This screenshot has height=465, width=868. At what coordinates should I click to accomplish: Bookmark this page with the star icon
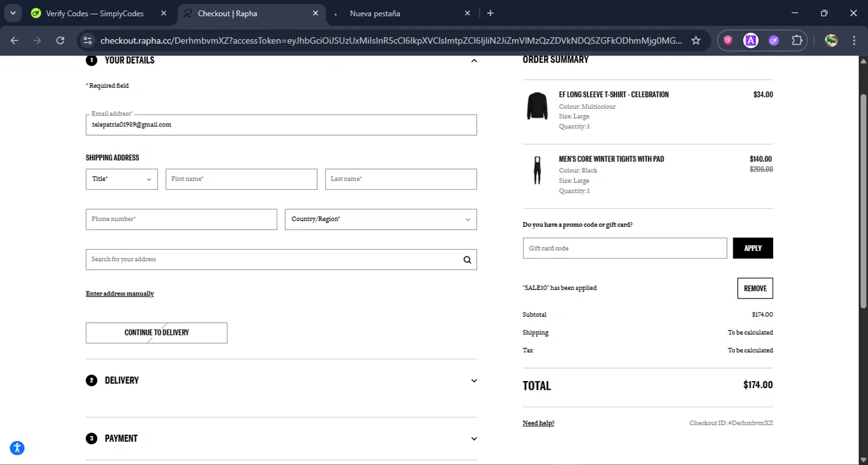(696, 40)
